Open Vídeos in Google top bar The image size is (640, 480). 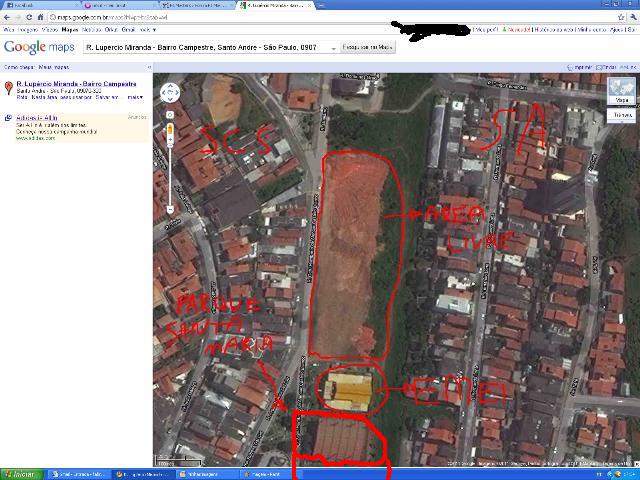point(50,30)
